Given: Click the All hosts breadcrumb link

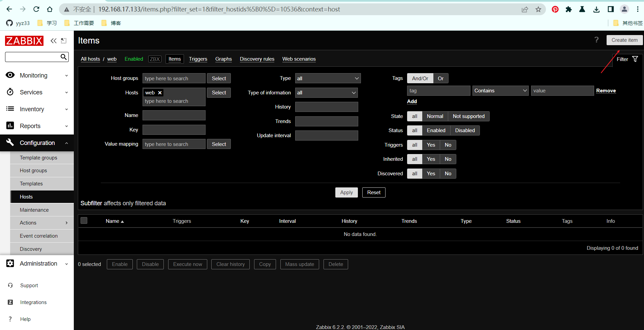Looking at the screenshot, I should pyautogui.click(x=90, y=59).
